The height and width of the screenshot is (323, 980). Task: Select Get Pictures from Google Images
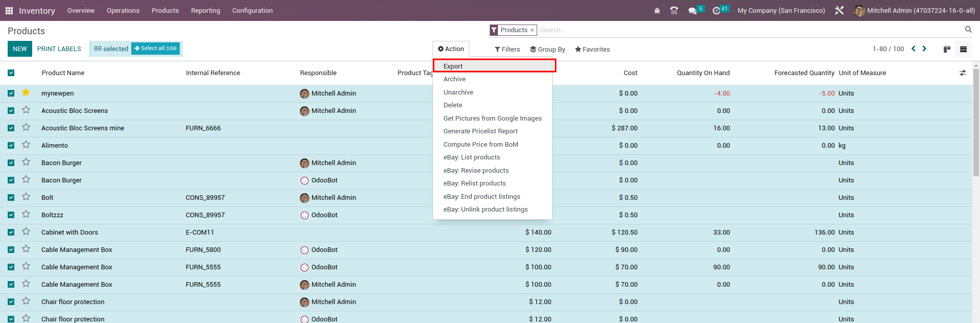tap(492, 119)
